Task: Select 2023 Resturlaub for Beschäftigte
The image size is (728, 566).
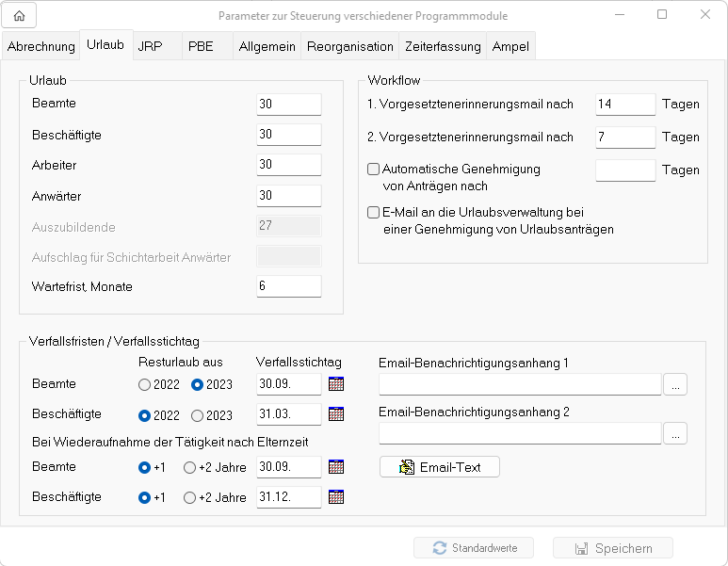Action: [198, 415]
